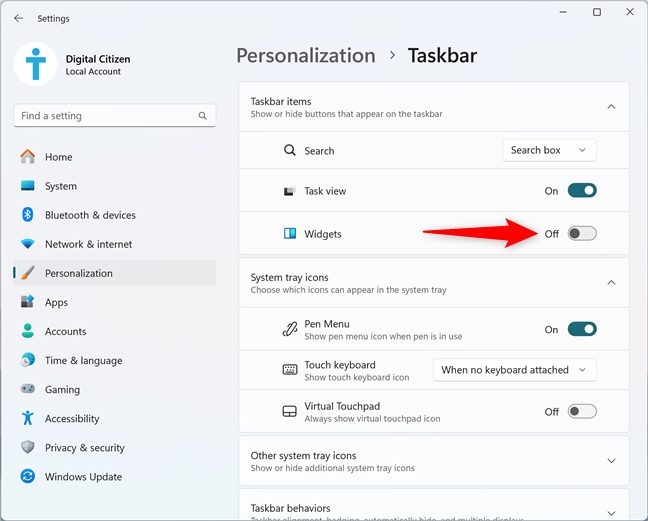Screen dimensions: 648x521
Task: Click the Privacy shield icon
Action: [x=28, y=447]
